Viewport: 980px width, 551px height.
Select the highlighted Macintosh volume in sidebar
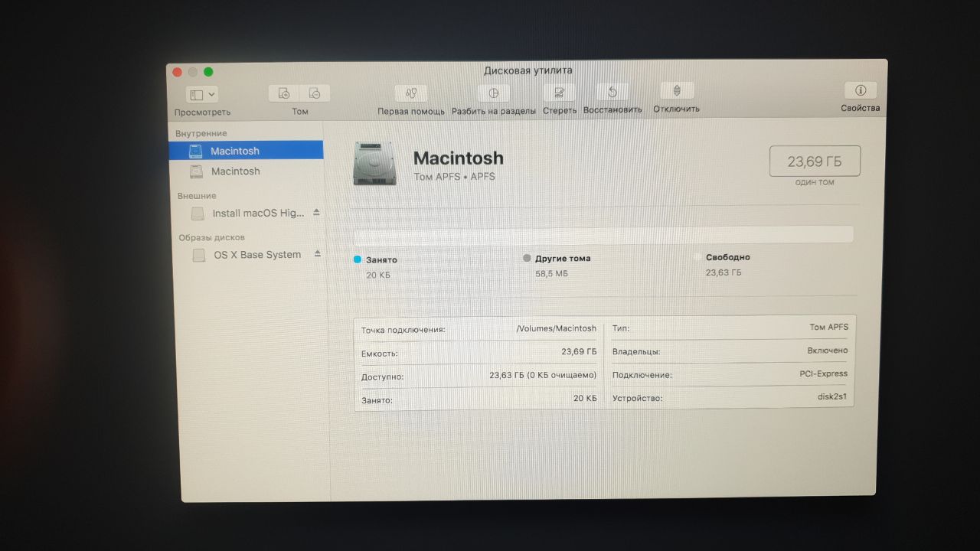pyautogui.click(x=246, y=151)
